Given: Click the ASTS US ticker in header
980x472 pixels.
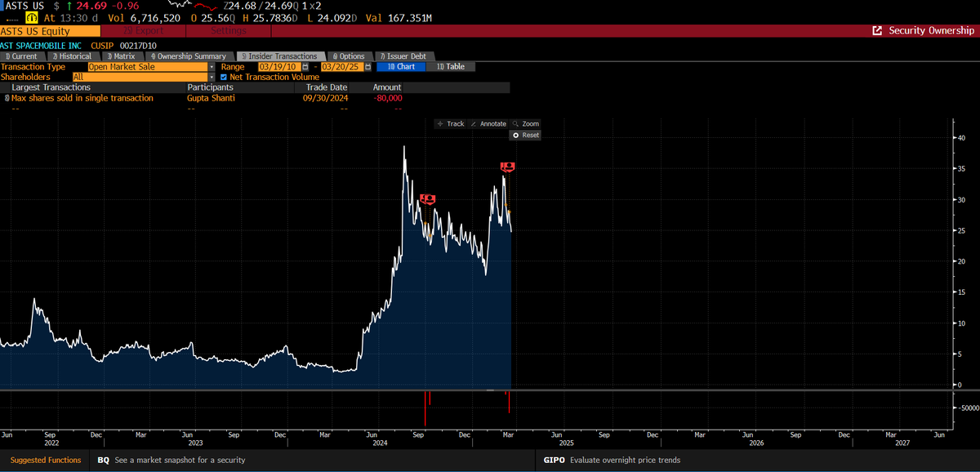Looking at the screenshot, I should pos(24,6).
